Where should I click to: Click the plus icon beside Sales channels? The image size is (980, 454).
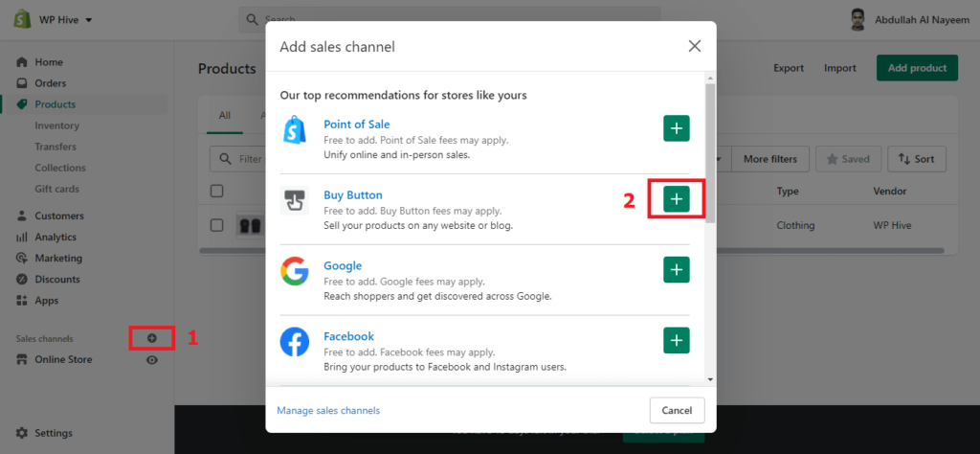coord(152,338)
